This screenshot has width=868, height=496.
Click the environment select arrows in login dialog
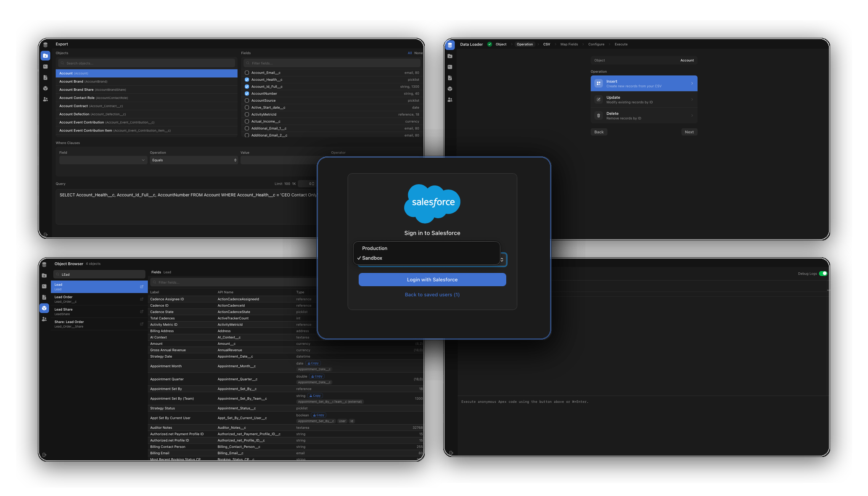point(502,260)
